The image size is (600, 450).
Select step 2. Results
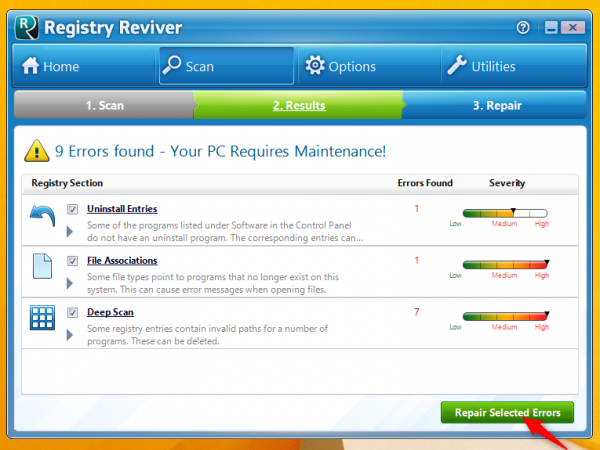coord(299,105)
